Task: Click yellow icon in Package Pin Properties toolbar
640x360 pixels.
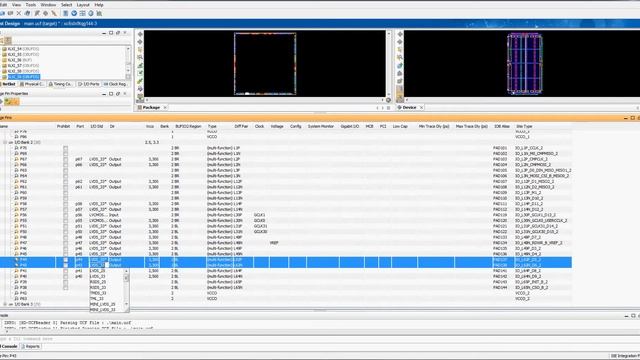Action: pos(12,102)
